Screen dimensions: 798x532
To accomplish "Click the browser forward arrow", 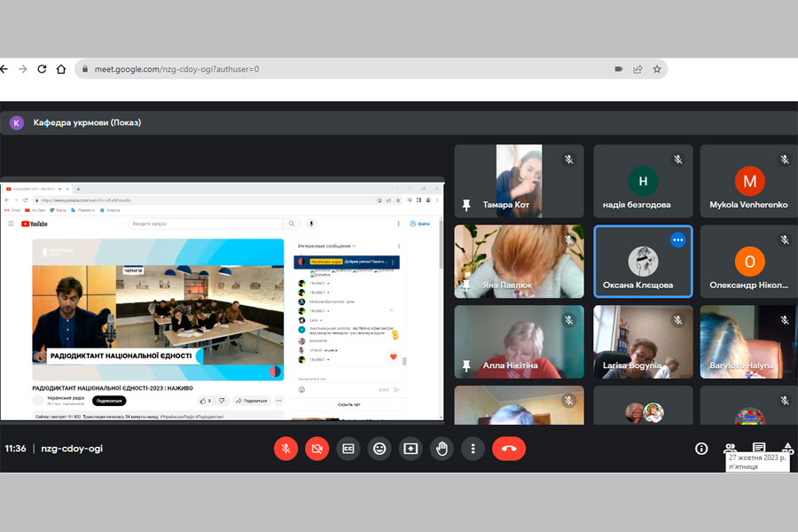I will [22, 69].
